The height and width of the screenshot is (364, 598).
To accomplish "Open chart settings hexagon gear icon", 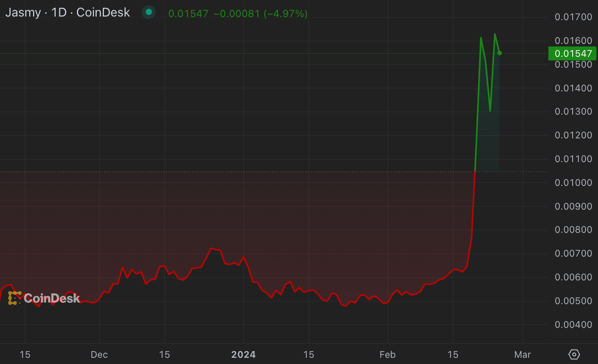I will (x=574, y=355).
